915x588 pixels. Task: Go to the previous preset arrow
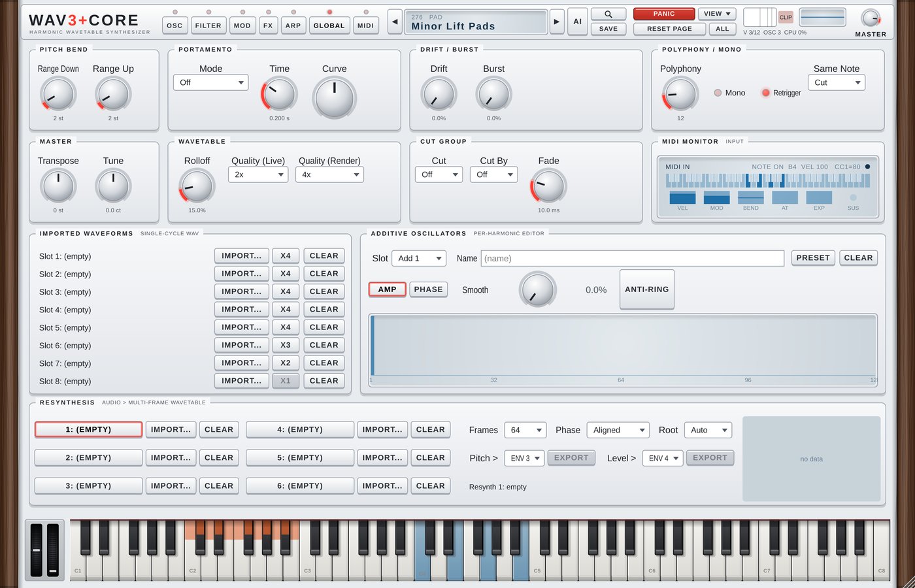pos(395,22)
